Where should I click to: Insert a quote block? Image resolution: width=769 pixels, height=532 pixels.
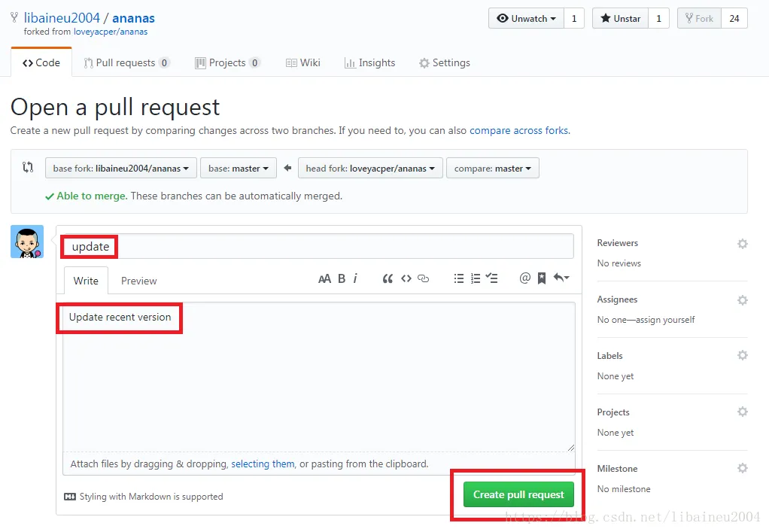tap(388, 279)
